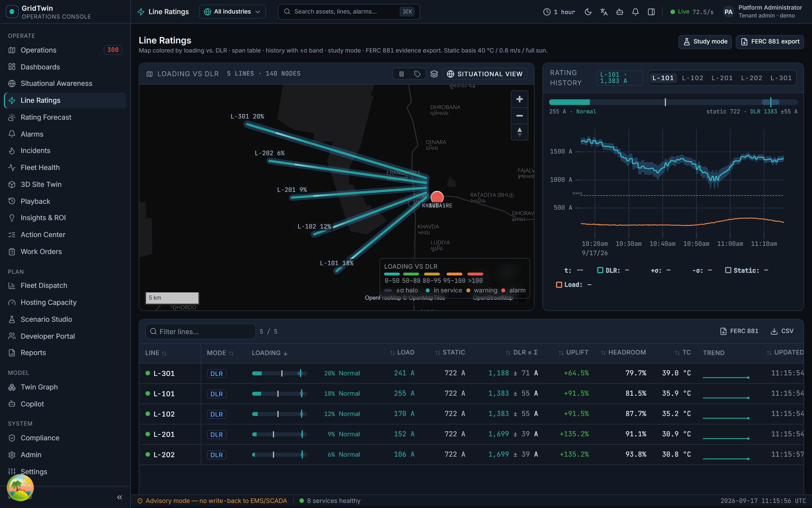Open Hosting Capacity
The height and width of the screenshot is (508, 812).
tap(65, 302)
